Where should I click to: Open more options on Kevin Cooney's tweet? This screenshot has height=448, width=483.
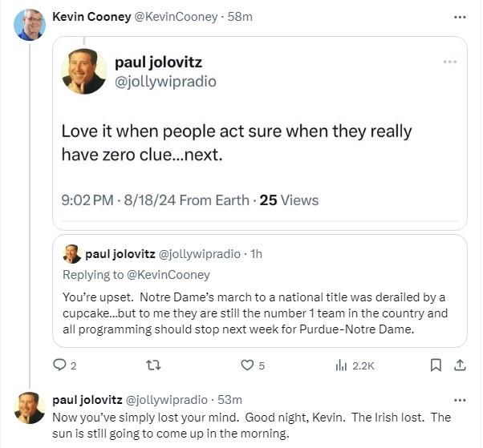(x=460, y=17)
